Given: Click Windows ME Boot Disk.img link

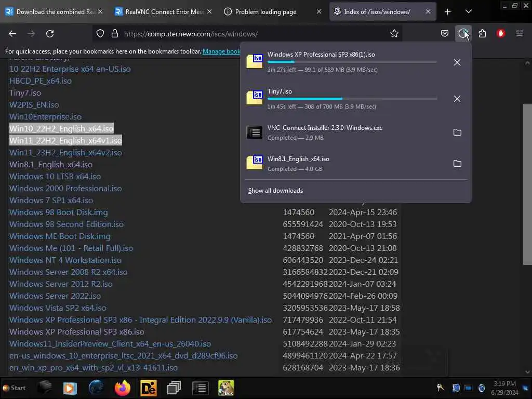Looking at the screenshot, I should [60, 236].
